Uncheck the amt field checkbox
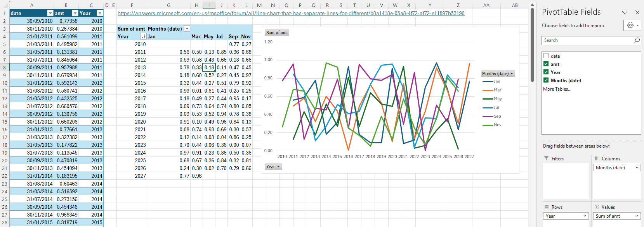This screenshot has width=644, height=227. pyautogui.click(x=546, y=64)
